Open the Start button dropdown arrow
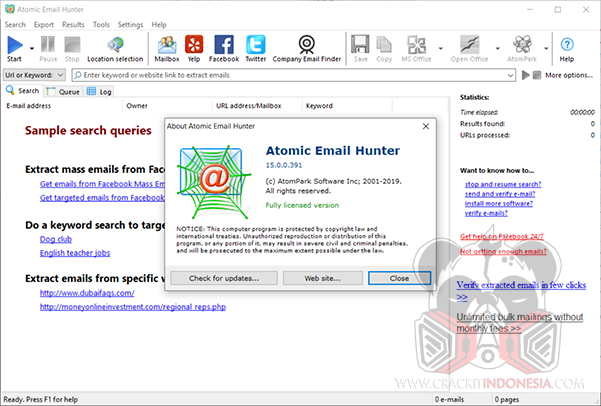This screenshot has width=601, height=406. point(32,49)
